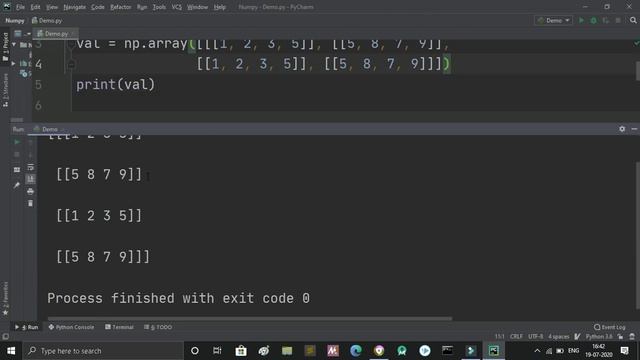Screen dimensions: 640x360
Task: Click the tool window quick-access icon in corner
Action: (x=5, y=337)
